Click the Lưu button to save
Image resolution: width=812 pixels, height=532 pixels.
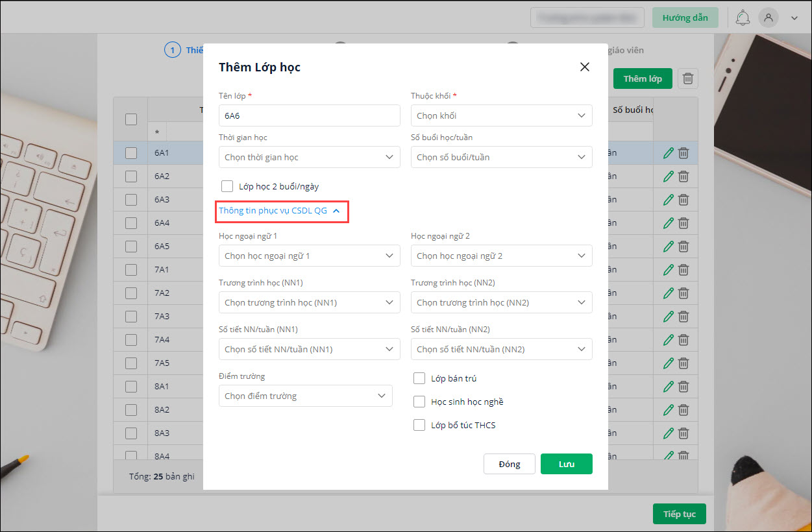pyautogui.click(x=567, y=464)
